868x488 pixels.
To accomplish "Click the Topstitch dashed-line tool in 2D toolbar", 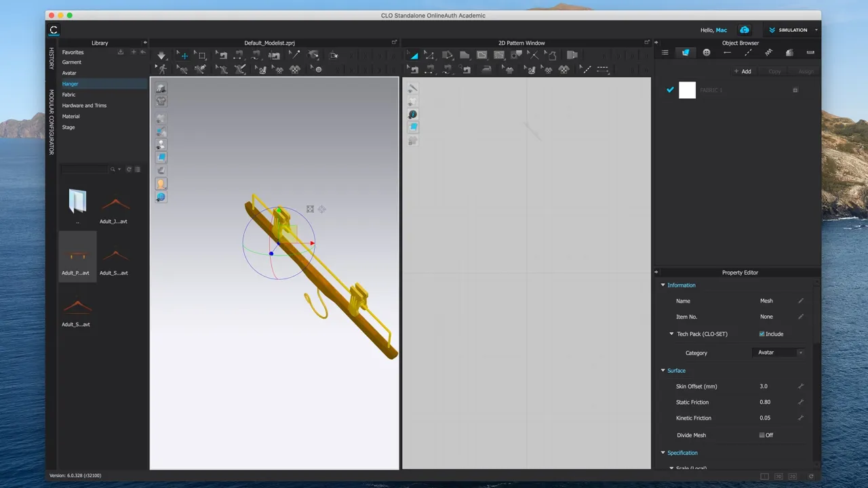I will click(x=602, y=68).
